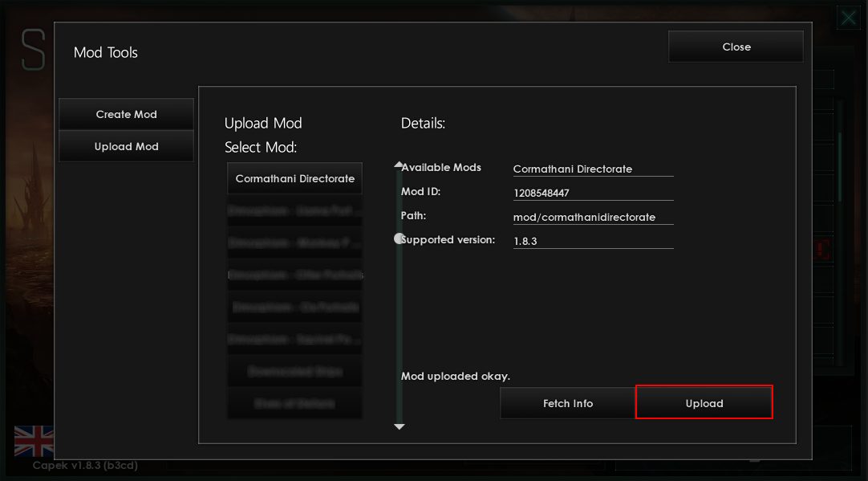Switch to the Create Mod section
Viewport: 868px width, 481px height.
(127, 114)
